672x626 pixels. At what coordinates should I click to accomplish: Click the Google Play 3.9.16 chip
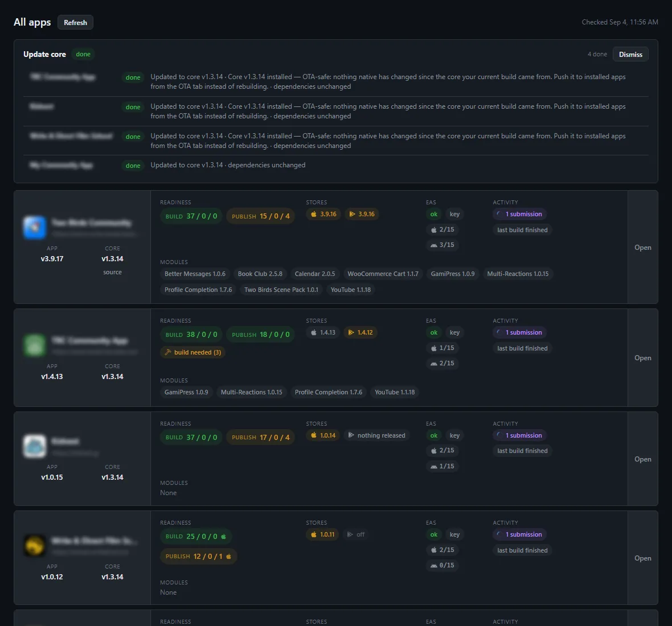[x=362, y=214]
